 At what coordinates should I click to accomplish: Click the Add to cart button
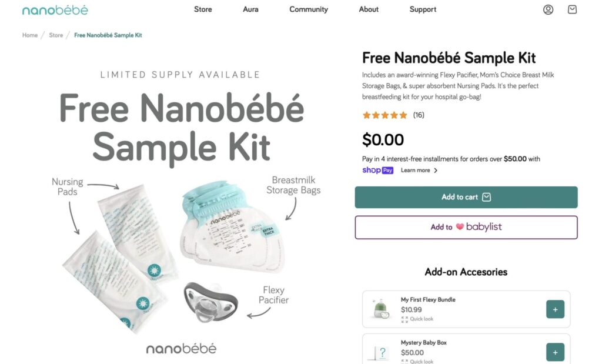[x=466, y=197]
